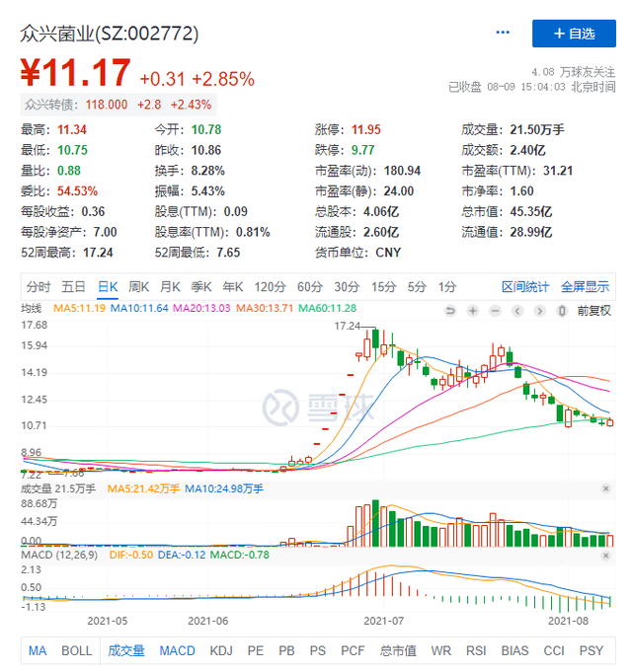
Task: Pan chart left with the left-arrow icon
Action: (517, 311)
